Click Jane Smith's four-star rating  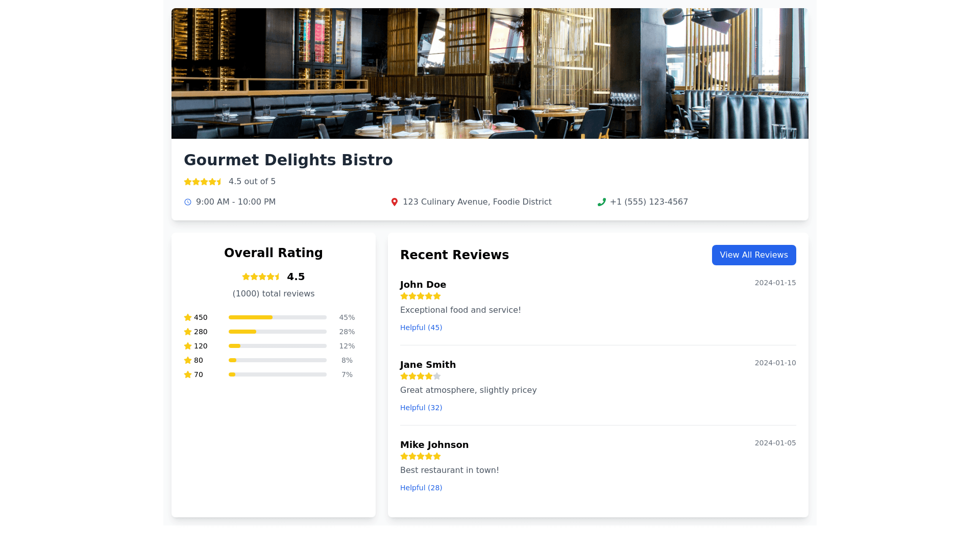pyautogui.click(x=420, y=376)
